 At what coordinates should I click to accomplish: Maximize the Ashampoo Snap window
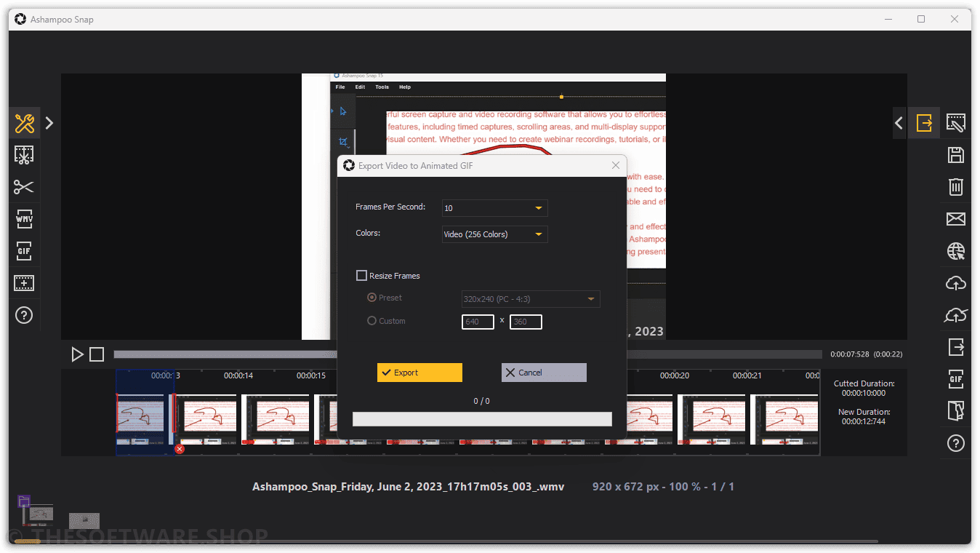point(921,19)
